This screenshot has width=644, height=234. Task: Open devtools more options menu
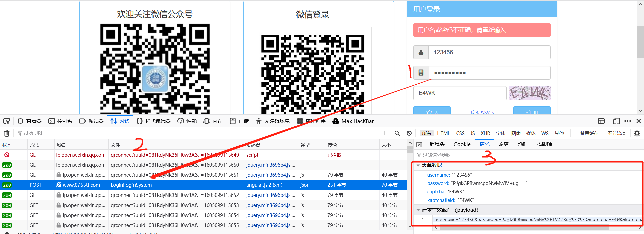point(628,121)
